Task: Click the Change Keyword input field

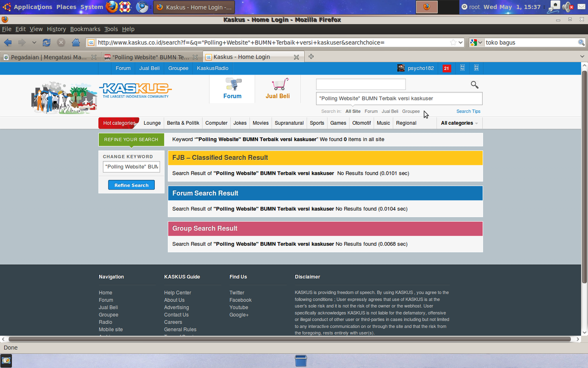Action: click(131, 167)
